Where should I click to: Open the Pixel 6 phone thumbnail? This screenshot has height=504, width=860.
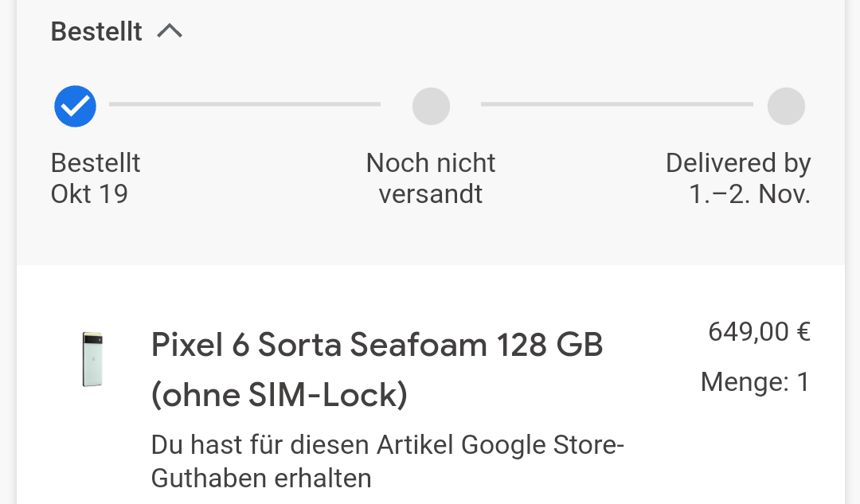[92, 359]
